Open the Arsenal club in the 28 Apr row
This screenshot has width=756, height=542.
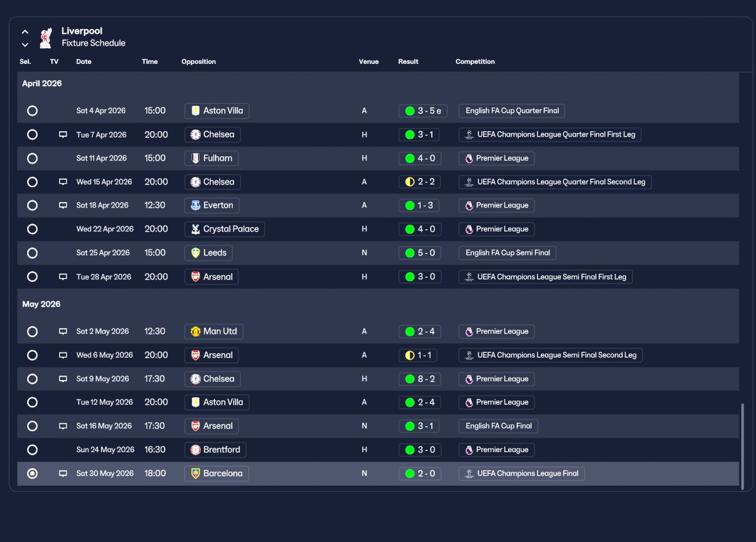click(x=211, y=277)
